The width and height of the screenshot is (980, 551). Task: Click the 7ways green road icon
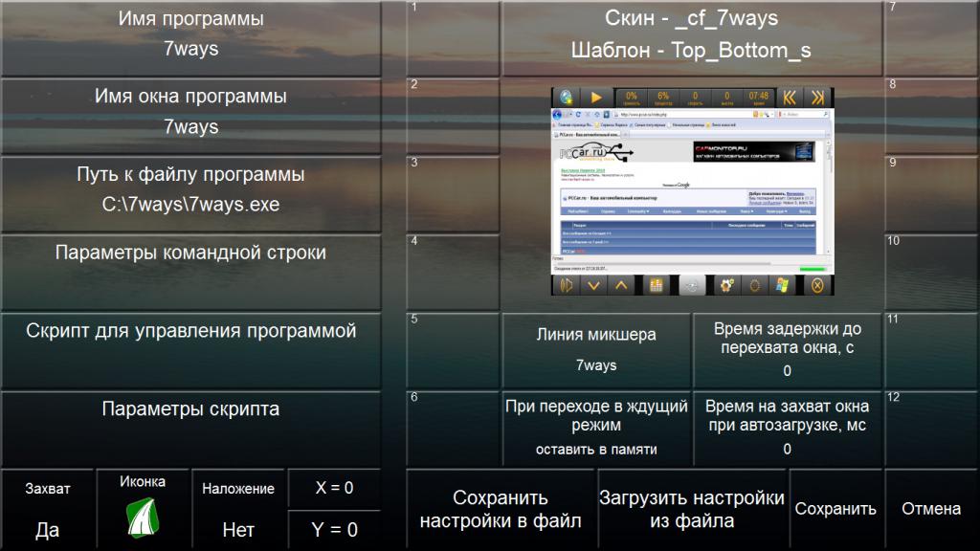pos(143,519)
